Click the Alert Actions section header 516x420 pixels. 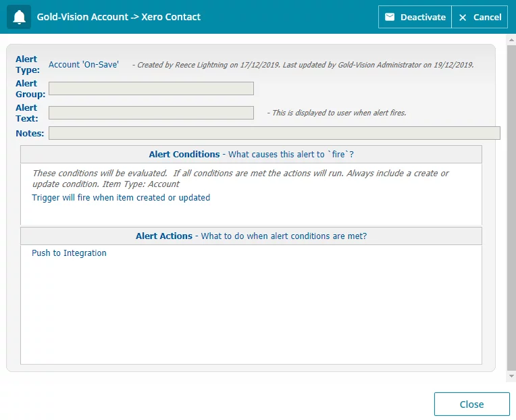point(251,236)
